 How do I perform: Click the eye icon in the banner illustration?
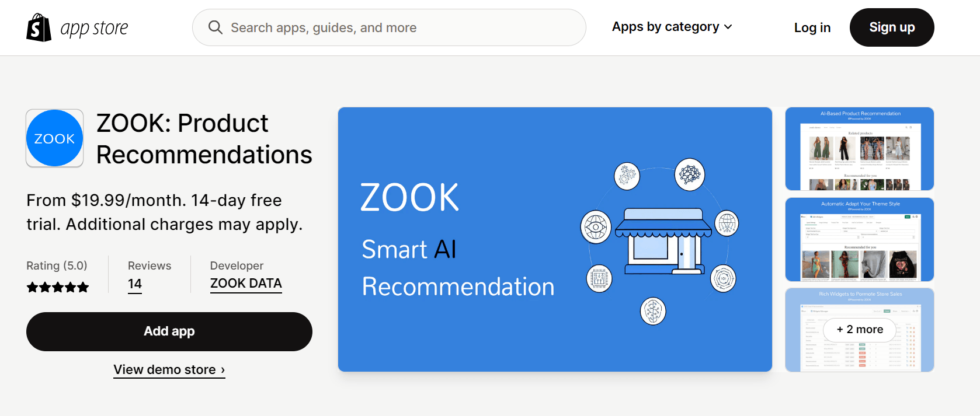click(x=596, y=226)
